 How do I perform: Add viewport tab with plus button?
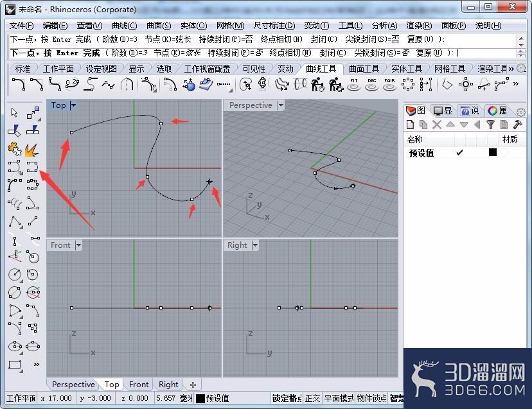point(193,385)
